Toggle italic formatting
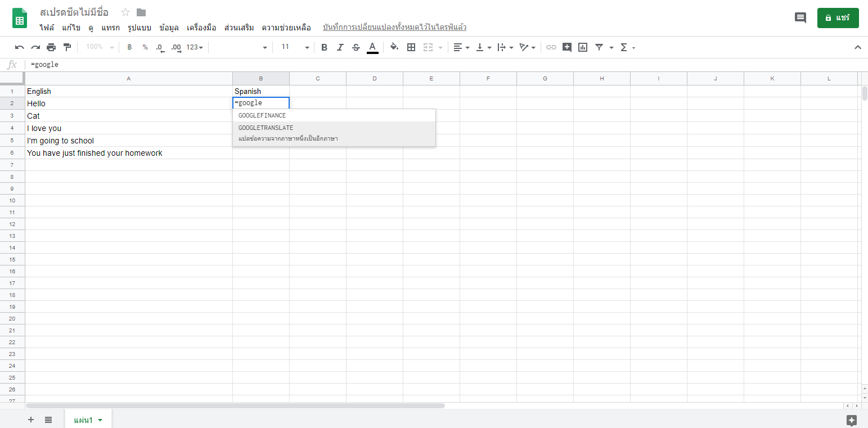The height and width of the screenshot is (428, 868). click(340, 47)
